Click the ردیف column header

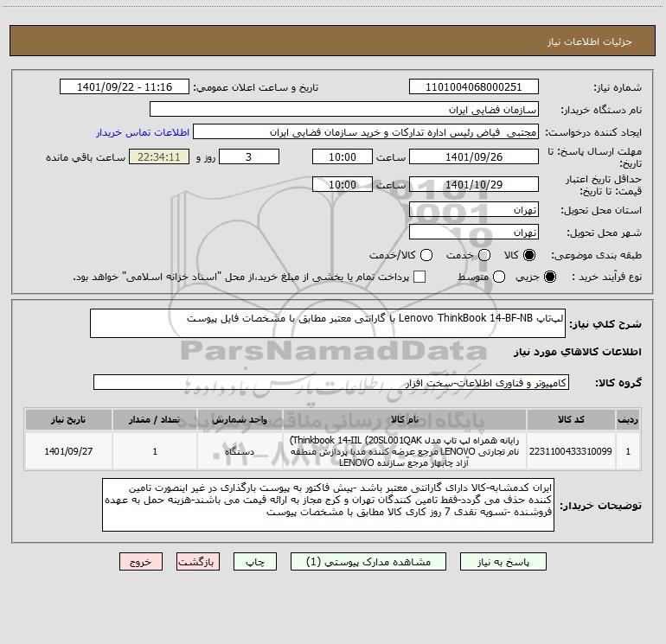(x=628, y=419)
